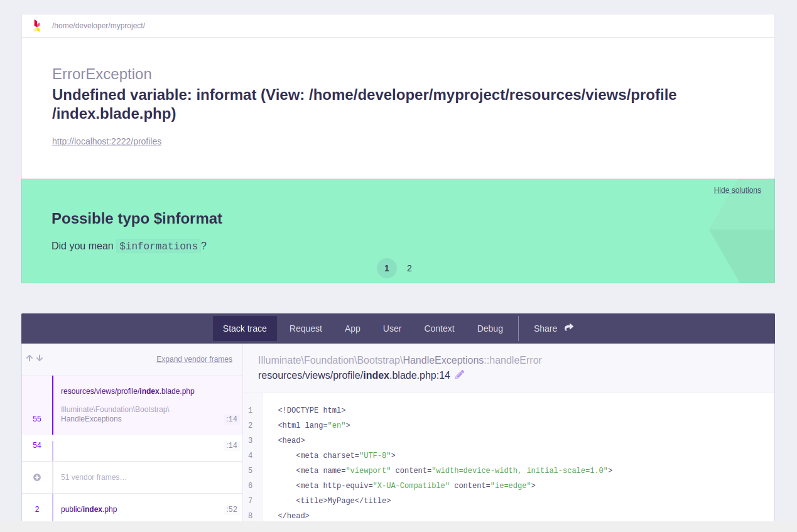797x532 pixels.
Task: Click the <title>MyPage</title> line
Action: coord(343,501)
